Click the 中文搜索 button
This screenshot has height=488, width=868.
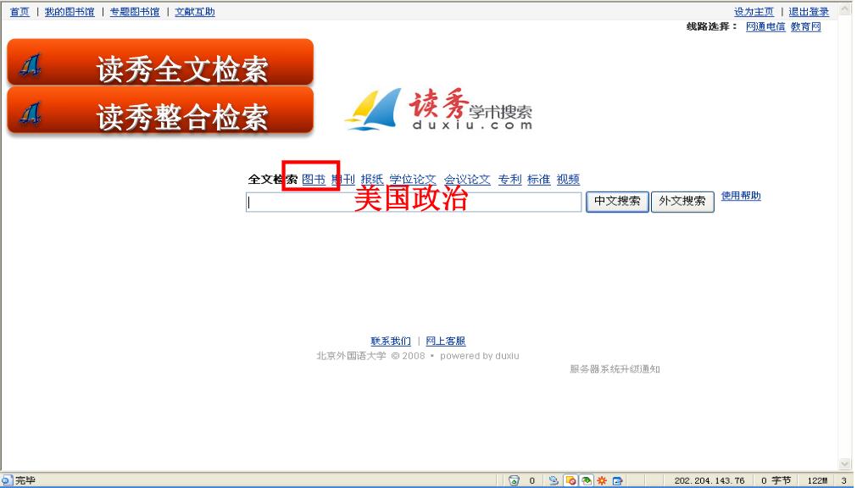[617, 202]
